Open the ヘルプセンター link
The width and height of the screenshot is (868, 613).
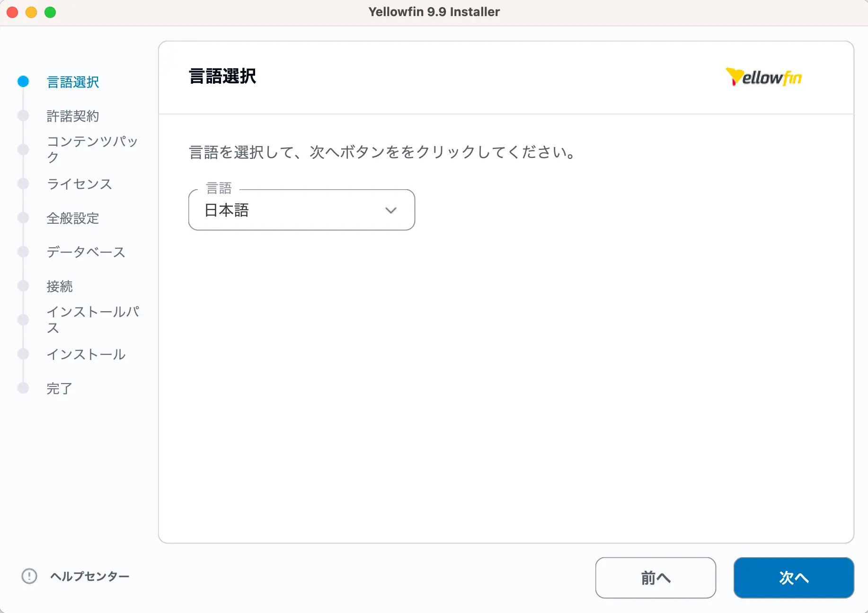click(x=90, y=576)
